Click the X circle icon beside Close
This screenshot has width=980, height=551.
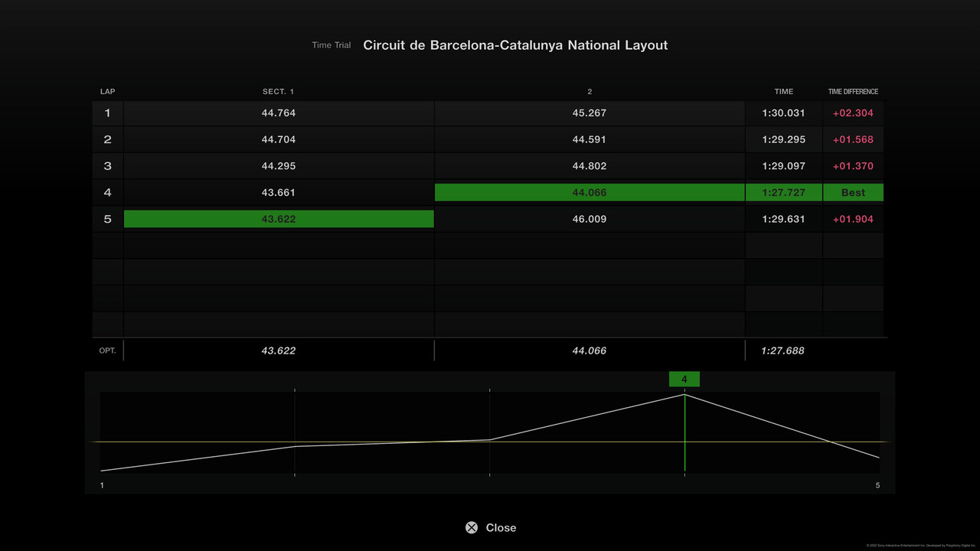pyautogui.click(x=472, y=527)
